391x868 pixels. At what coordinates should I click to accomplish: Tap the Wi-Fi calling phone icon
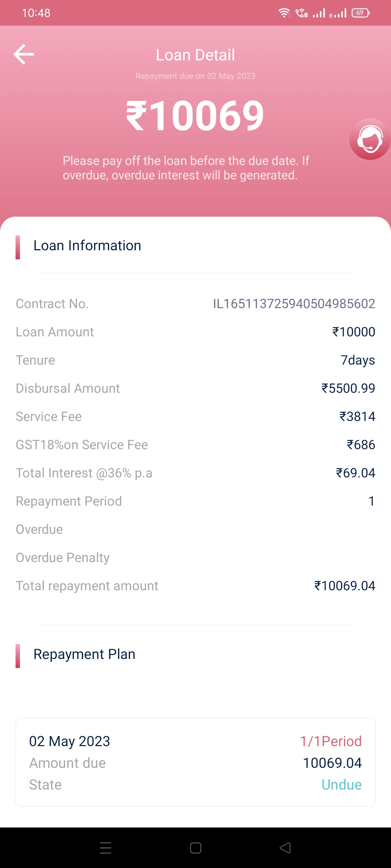tap(301, 13)
